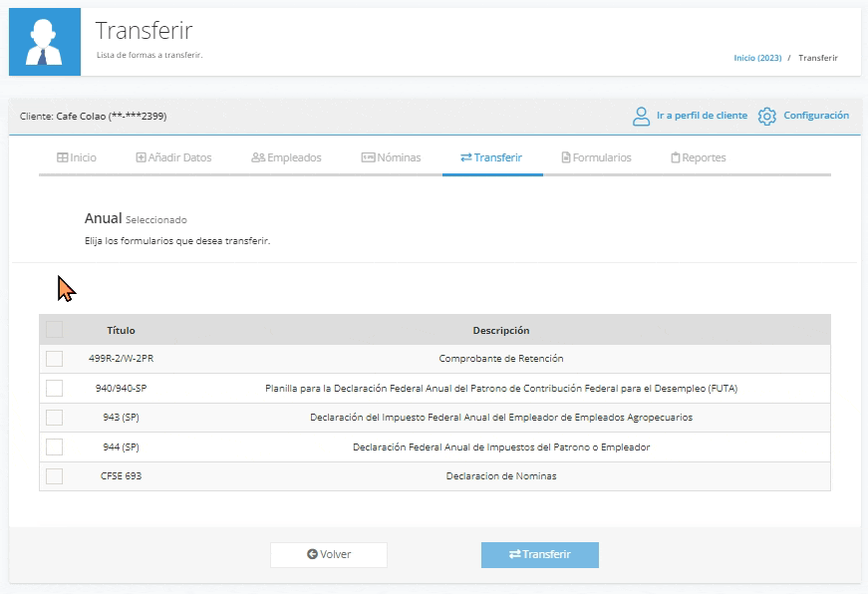868x594 pixels.
Task: Open the Formularios tab
Action: 596,157
